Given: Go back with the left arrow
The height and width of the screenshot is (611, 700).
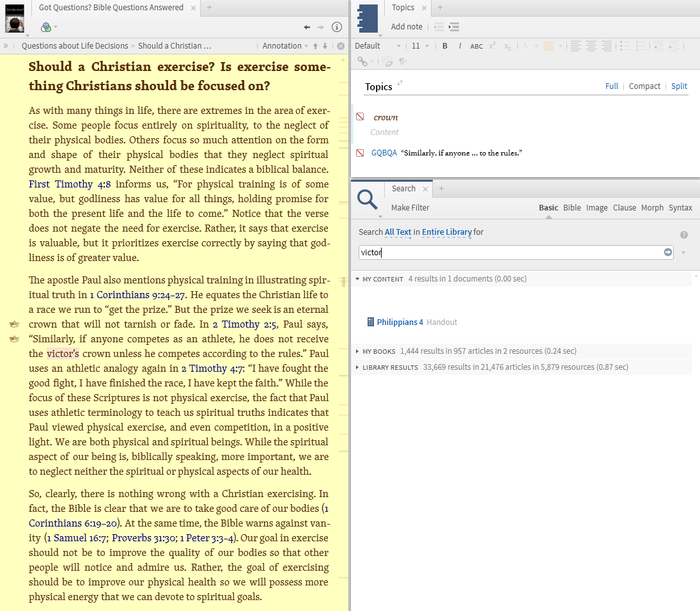Looking at the screenshot, I should (307, 28).
